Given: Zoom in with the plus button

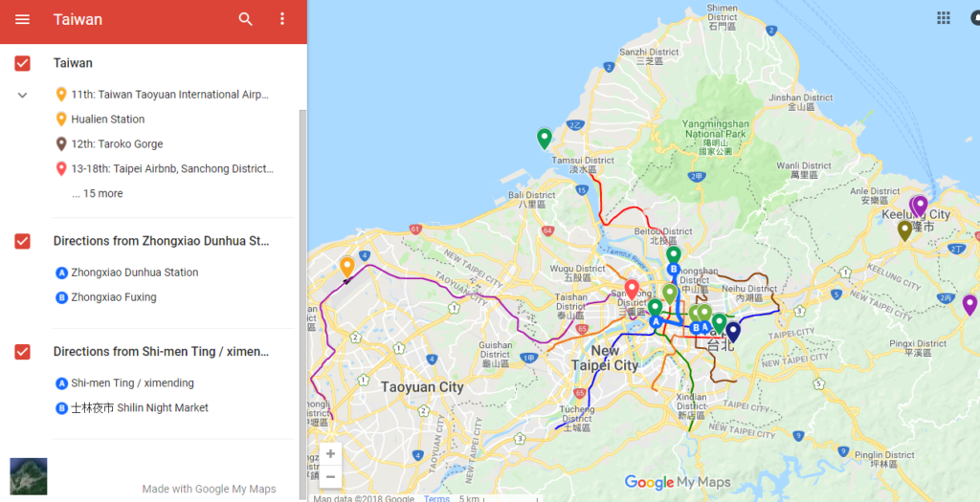Looking at the screenshot, I should pyautogui.click(x=330, y=454).
